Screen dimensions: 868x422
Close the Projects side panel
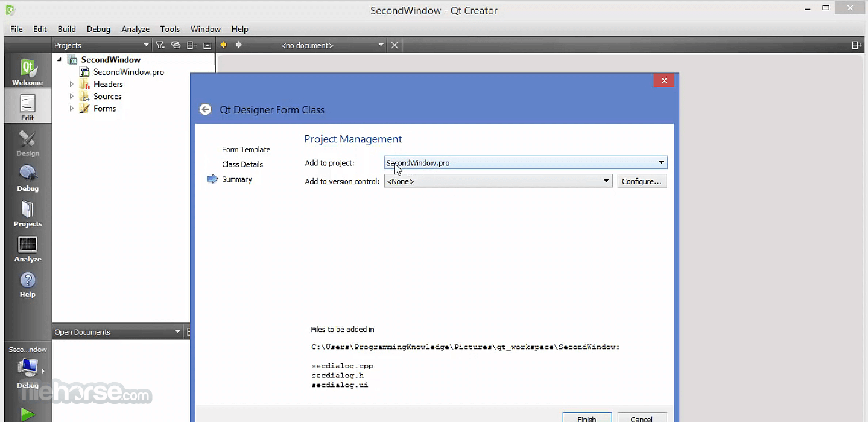click(207, 45)
